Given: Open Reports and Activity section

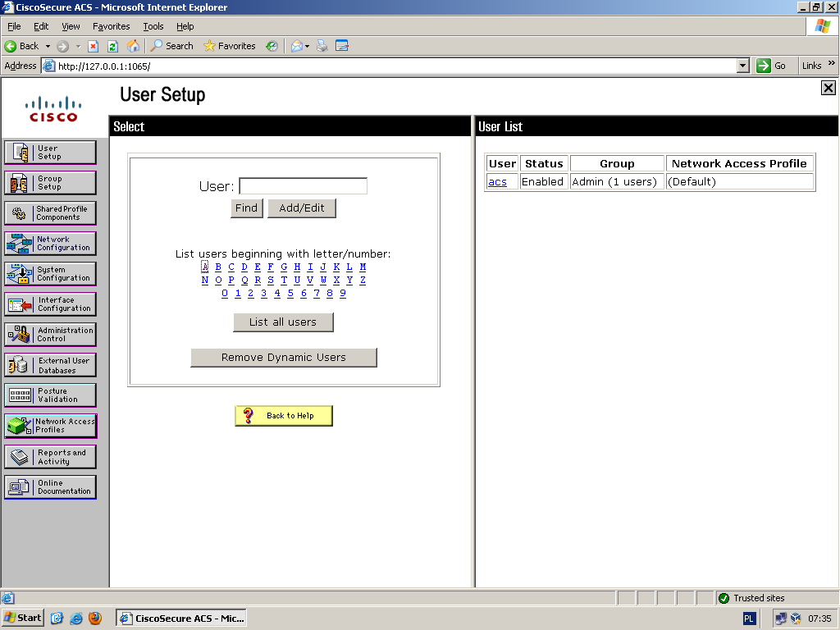Looking at the screenshot, I should coord(50,457).
